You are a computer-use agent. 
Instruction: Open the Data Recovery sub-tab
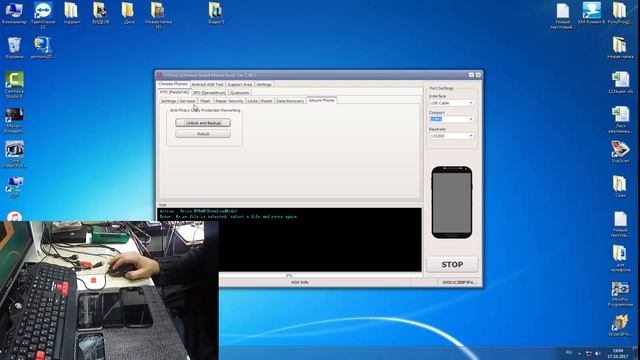click(290, 101)
